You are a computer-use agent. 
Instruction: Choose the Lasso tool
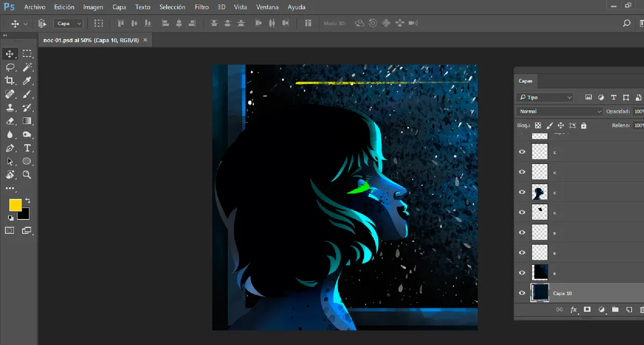(10, 67)
